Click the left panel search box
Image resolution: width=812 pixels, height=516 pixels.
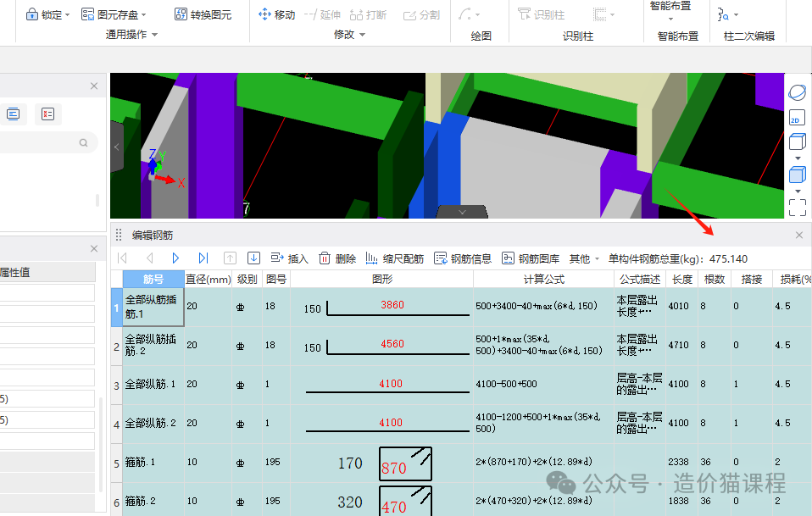coord(48,142)
